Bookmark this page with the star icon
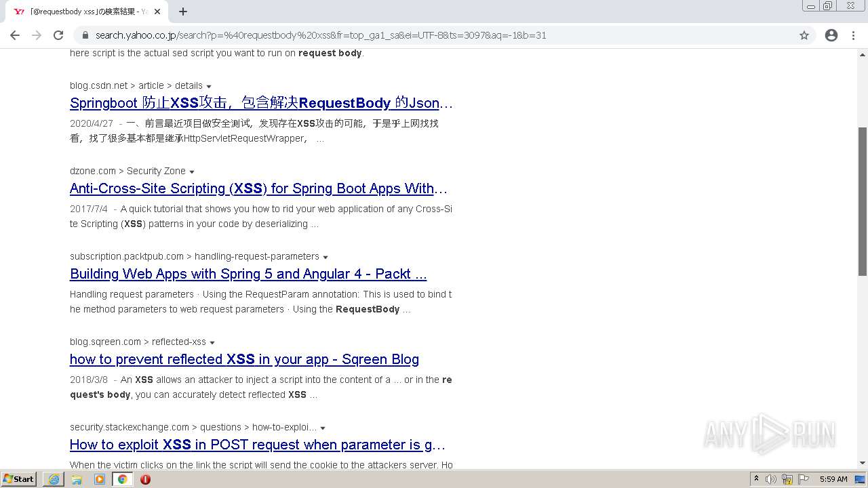 point(804,35)
